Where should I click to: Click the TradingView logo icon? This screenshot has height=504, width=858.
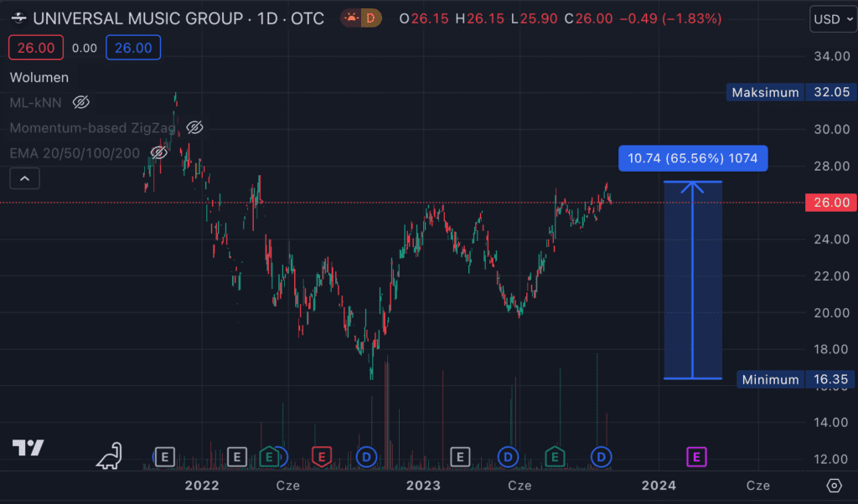28,448
